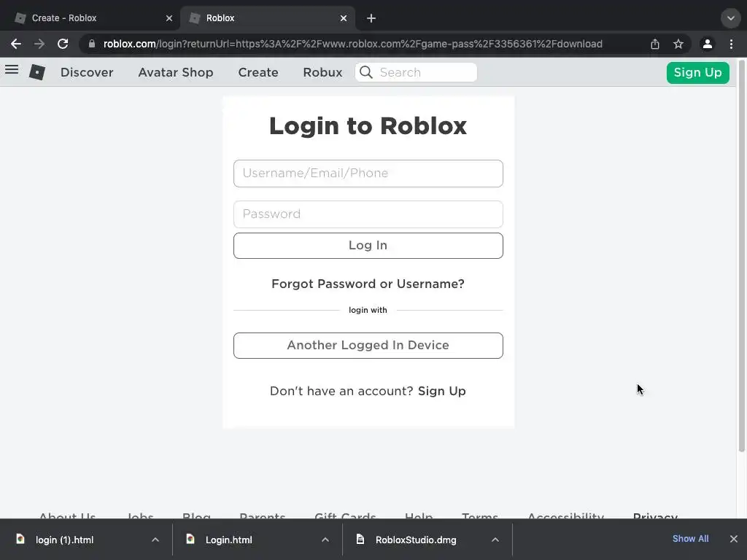Expand options for RobloxStudio.dmg download
This screenshot has width=747, height=560.
495,540
